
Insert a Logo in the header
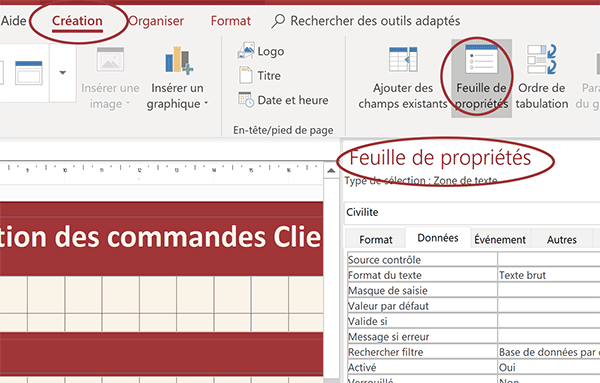[261, 51]
